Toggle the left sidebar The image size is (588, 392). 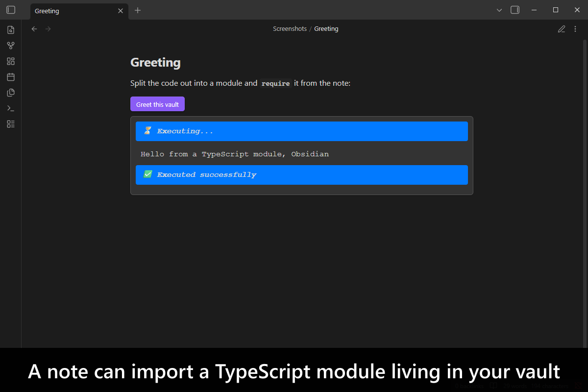pyautogui.click(x=11, y=10)
